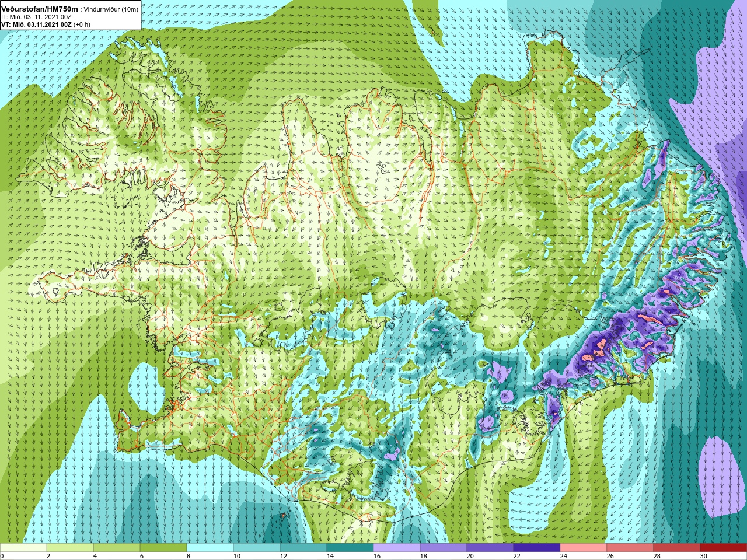Screen dimensions: 747x560
Task: Click the pale cream 0–2 legend swatch
Action: pyautogui.click(x=23, y=548)
